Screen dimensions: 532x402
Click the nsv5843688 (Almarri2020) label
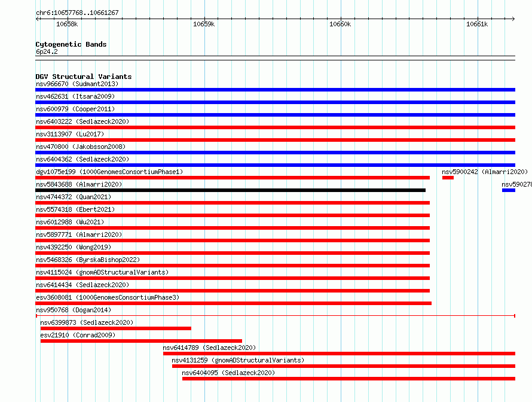pyautogui.click(x=79, y=184)
